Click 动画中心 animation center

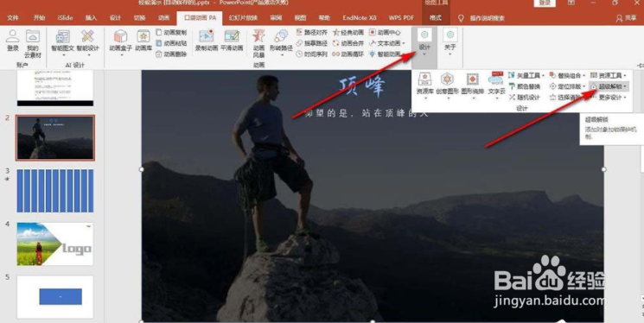point(385,33)
